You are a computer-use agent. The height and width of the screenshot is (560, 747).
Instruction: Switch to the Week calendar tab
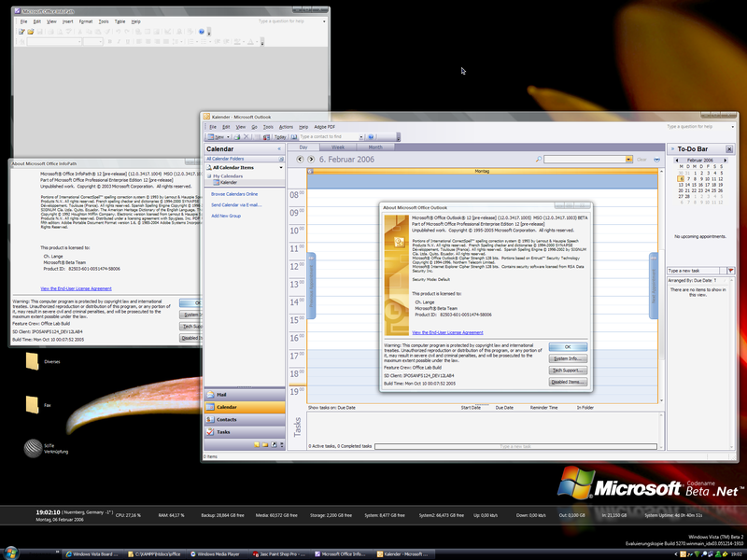pos(338,147)
